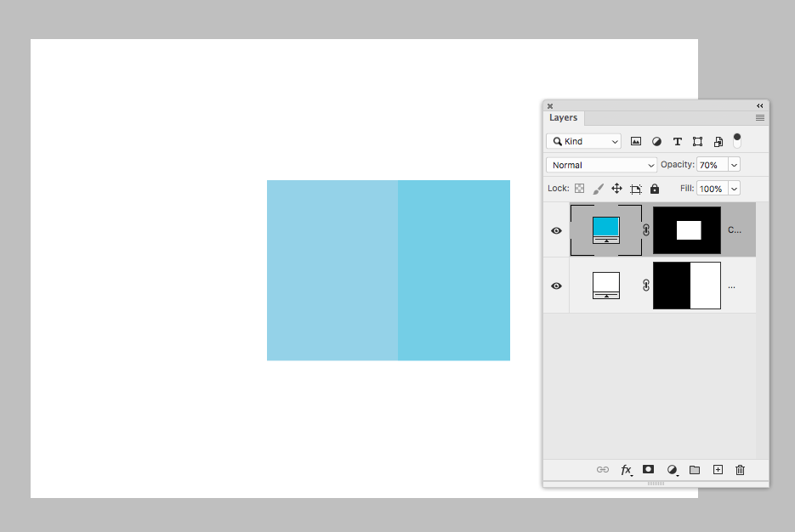The image size is (795, 532).
Task: Filter for type layers icon
Action: [x=678, y=141]
